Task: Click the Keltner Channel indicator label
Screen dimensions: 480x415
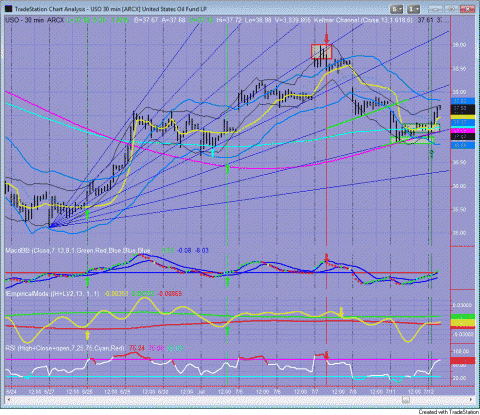Action: 364,20
